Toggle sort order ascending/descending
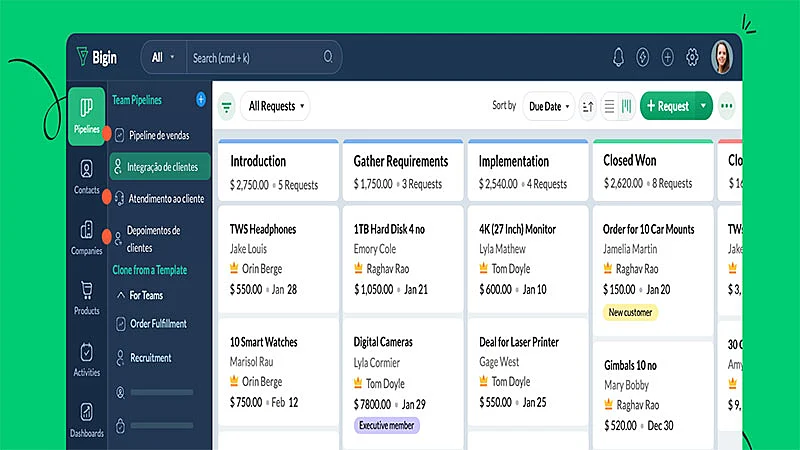The height and width of the screenshot is (450, 800). coord(587,106)
